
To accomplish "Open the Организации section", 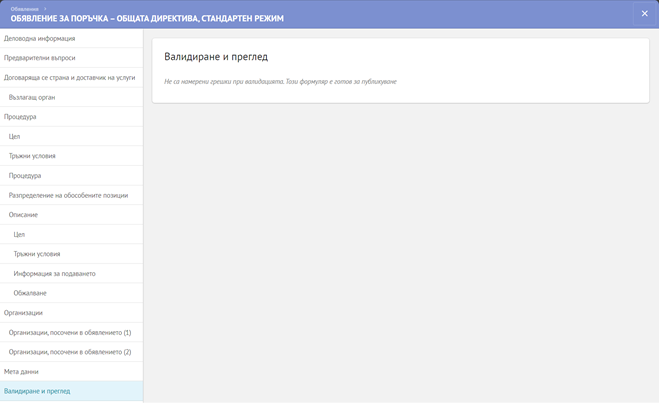I will (x=24, y=312).
